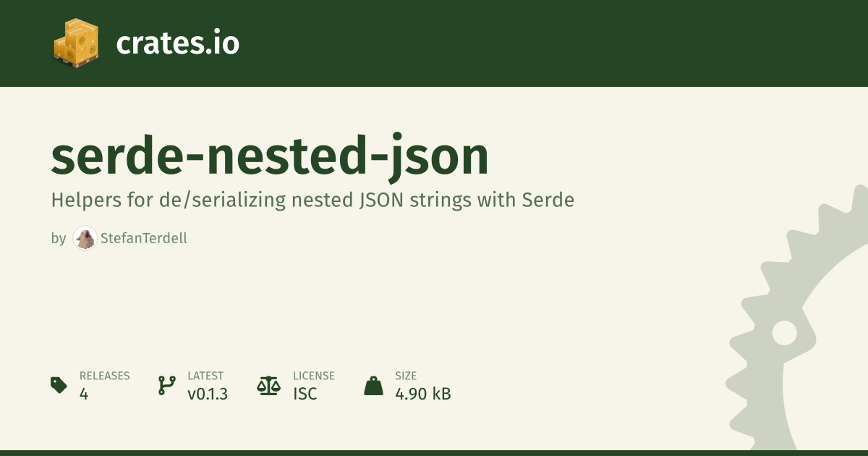
Task: Click the LATEST label
Action: (205, 376)
